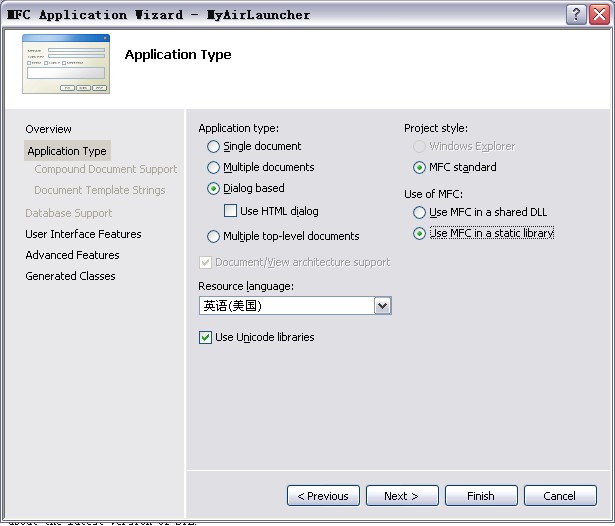
Task: Open the Application Type page
Action: tap(67, 151)
